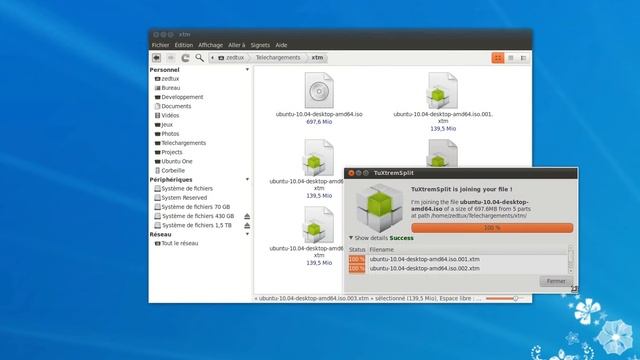Click the Filename column header
The height and width of the screenshot is (360, 640).
click(382, 249)
